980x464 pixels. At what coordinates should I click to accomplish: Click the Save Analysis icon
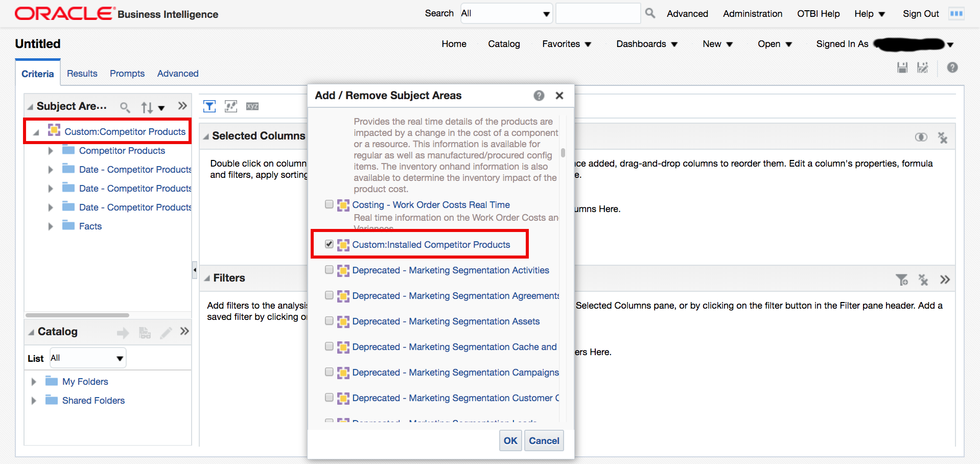902,67
